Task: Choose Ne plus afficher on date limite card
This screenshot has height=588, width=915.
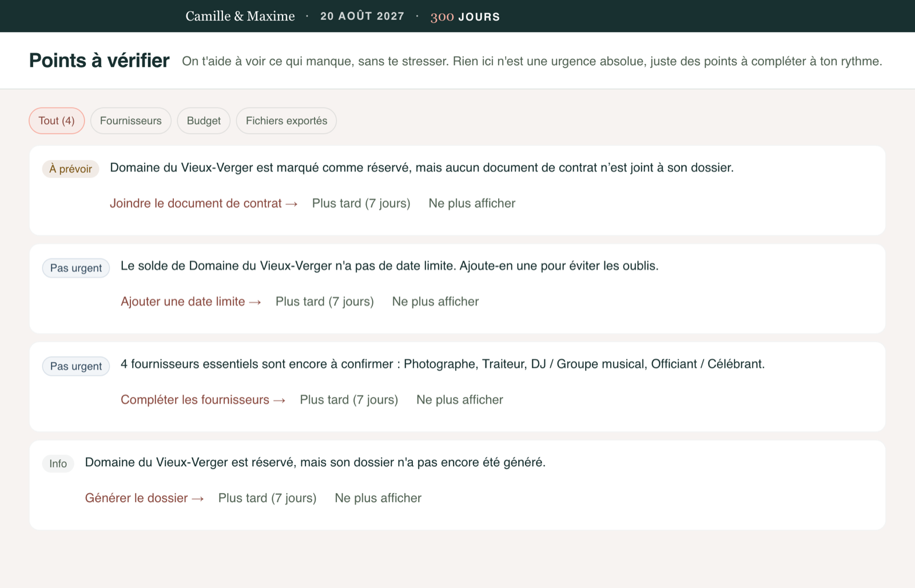Action: coord(436,302)
